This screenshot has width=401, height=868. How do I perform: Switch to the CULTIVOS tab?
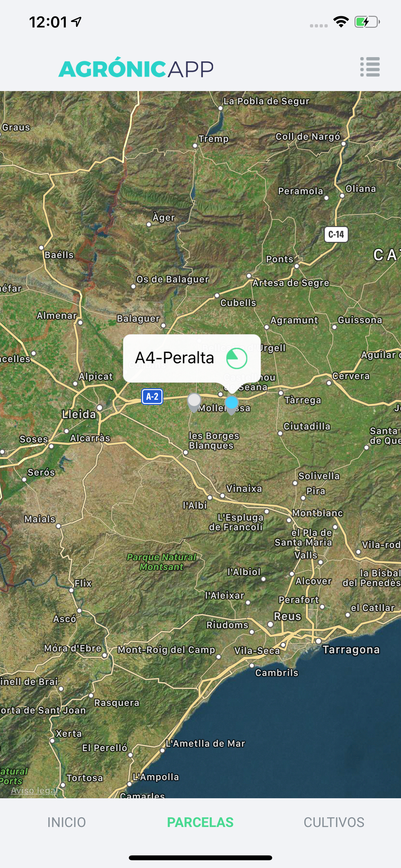click(x=334, y=822)
